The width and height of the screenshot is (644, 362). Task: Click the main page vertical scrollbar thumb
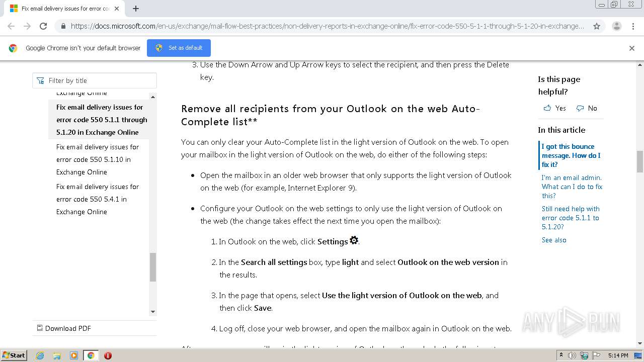pos(640,161)
